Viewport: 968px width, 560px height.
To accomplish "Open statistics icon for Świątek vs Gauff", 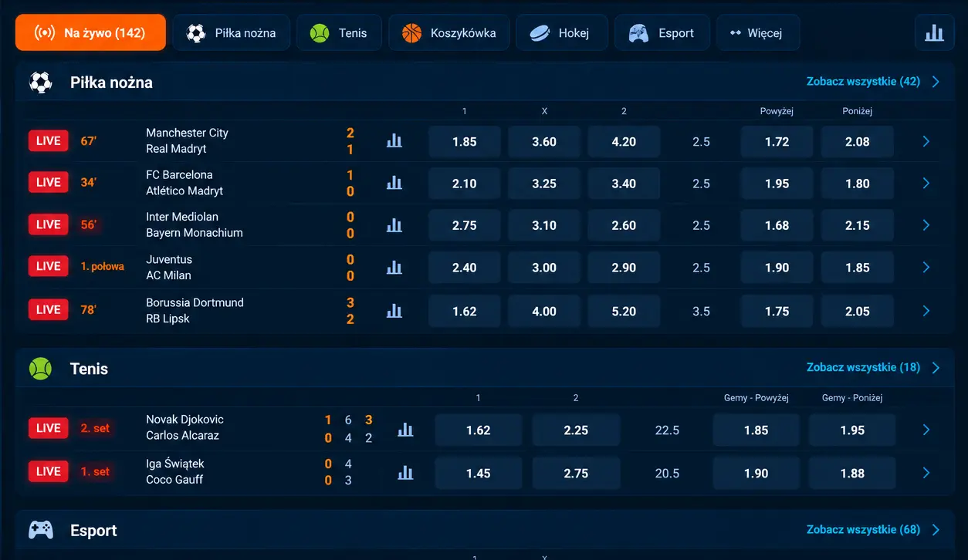I will tap(405, 473).
